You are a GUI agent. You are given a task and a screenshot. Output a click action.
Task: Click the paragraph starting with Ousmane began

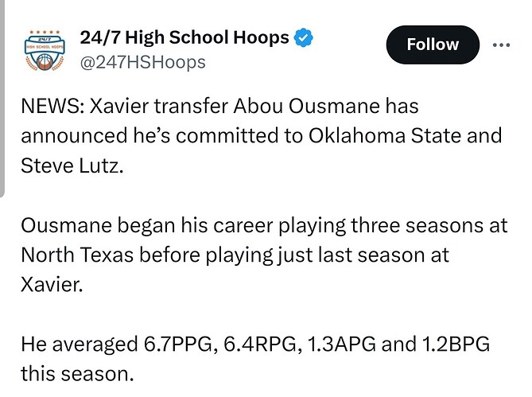(x=264, y=255)
